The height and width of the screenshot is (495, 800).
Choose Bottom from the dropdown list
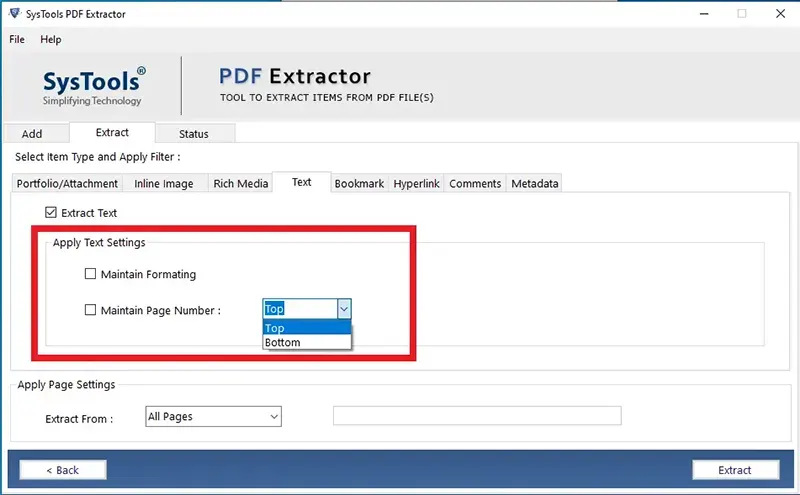tap(307, 342)
